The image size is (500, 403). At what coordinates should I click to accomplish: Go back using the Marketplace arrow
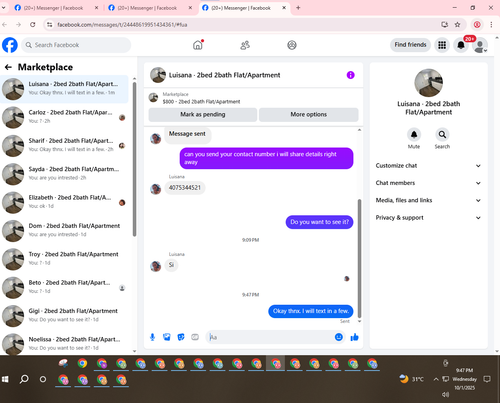pos(8,67)
